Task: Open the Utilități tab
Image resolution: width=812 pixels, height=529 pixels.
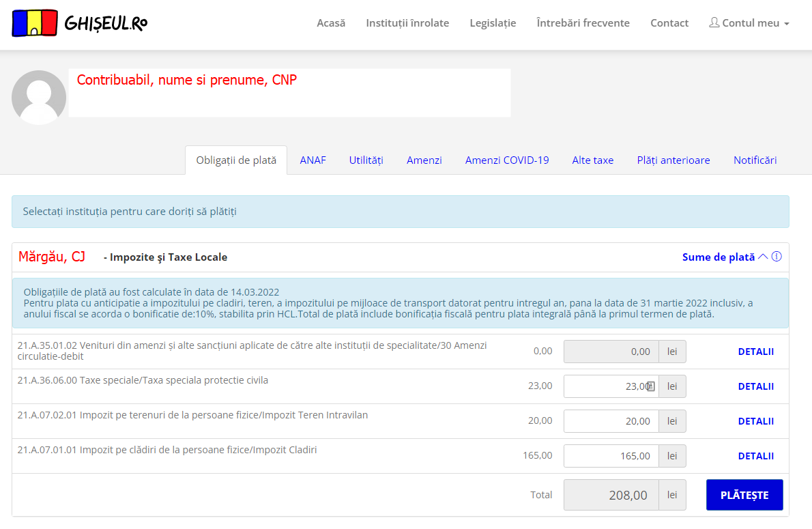Action: tap(366, 160)
